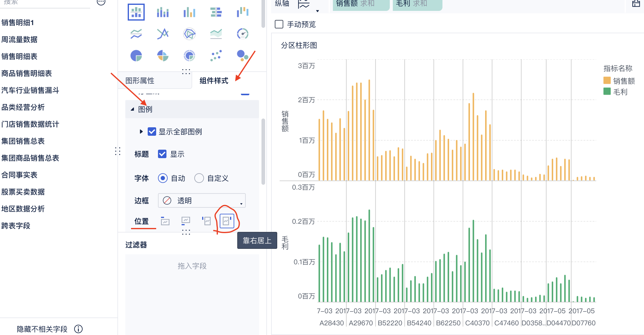Pick the scatter plot chart icon
644x335 pixels.
click(216, 56)
